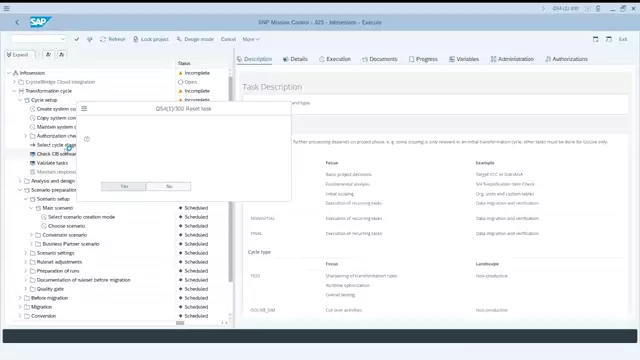Open the Documents tab
Viewport: 640px width, 360px height.
coord(380,59)
